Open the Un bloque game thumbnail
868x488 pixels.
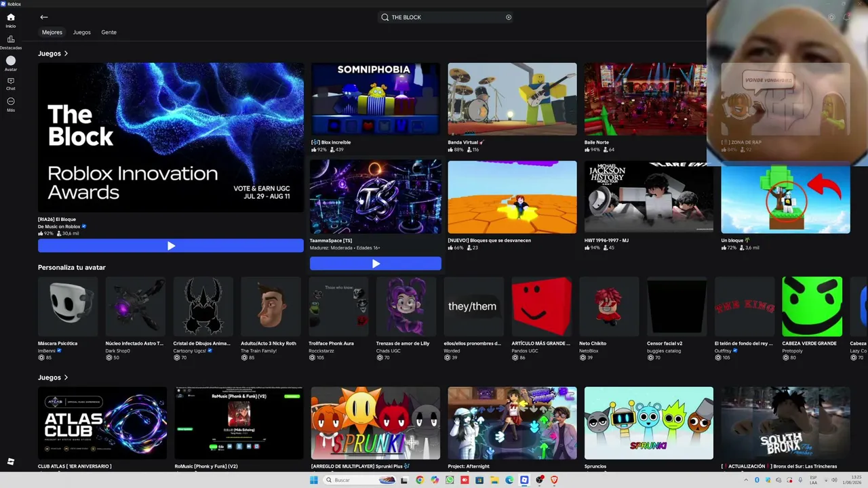click(x=785, y=199)
